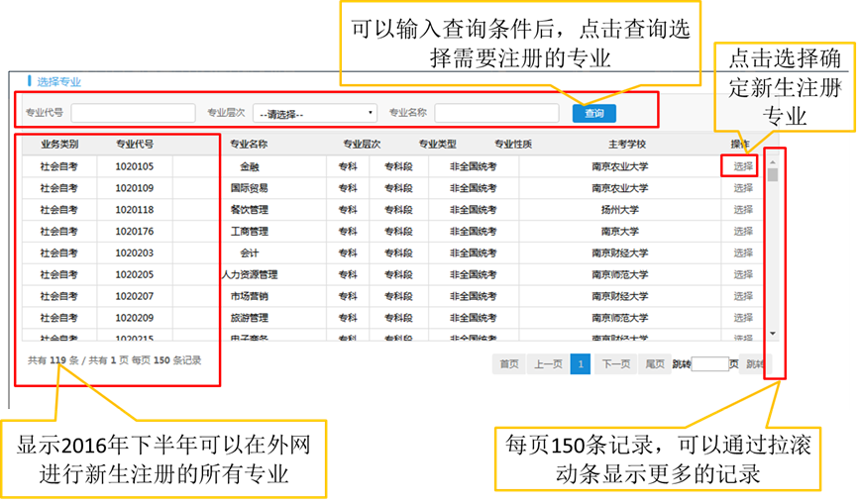Click the page number jump input box
859x504 pixels.
pyautogui.click(x=709, y=364)
